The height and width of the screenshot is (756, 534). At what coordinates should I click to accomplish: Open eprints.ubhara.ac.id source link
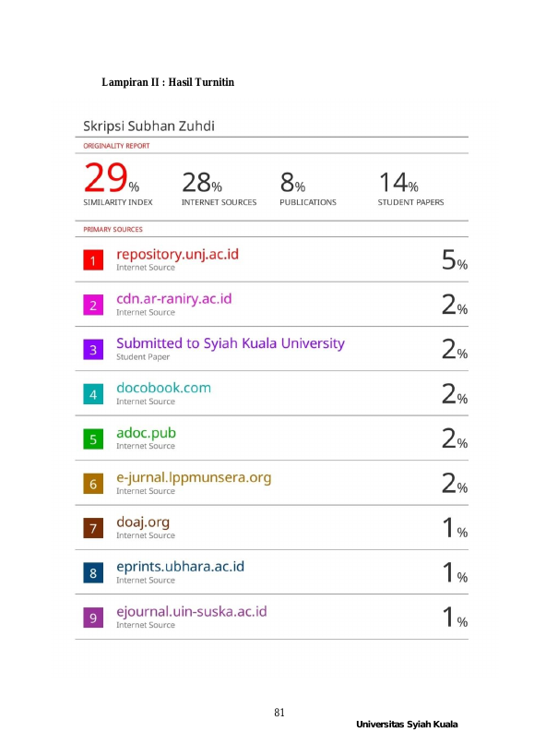point(180,567)
